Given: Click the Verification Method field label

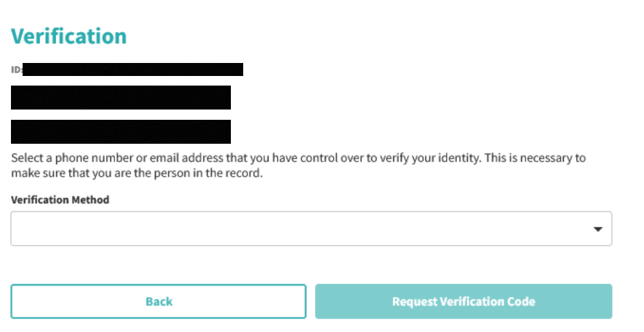Looking at the screenshot, I should tap(60, 200).
